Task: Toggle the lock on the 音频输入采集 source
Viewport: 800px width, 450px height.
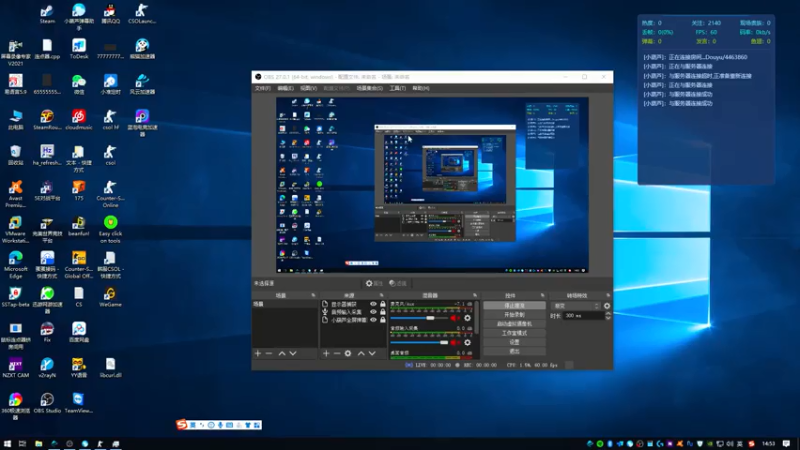Action: tap(383, 312)
